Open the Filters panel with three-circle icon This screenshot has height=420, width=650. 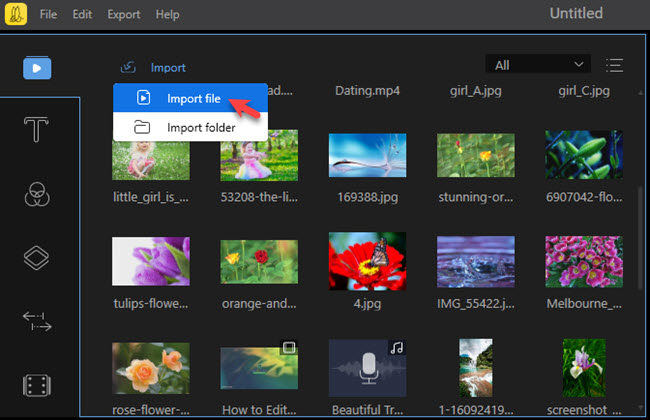[37, 194]
